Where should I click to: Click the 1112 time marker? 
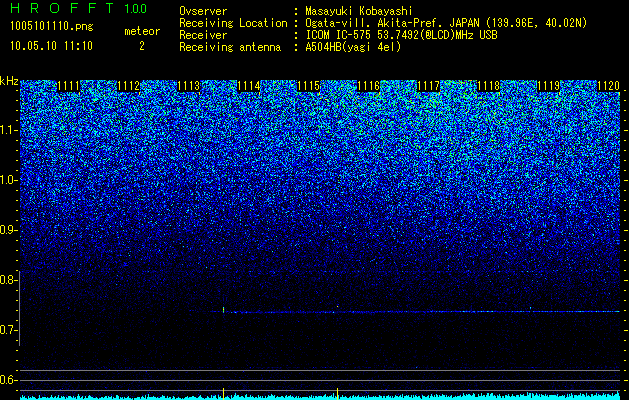click(x=128, y=86)
